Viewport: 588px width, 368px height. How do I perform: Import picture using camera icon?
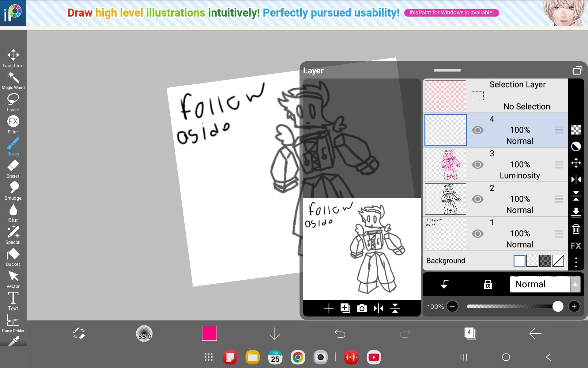pos(362,308)
